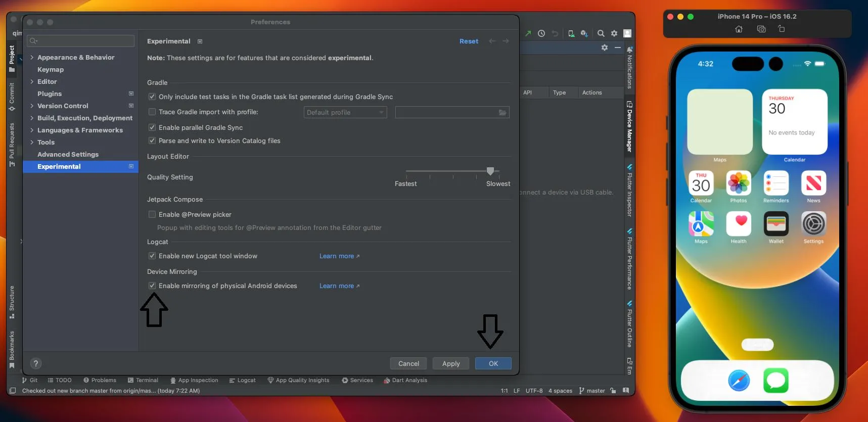Viewport: 868px width, 422px height.
Task: Open the Problems tool window tab
Action: point(100,380)
